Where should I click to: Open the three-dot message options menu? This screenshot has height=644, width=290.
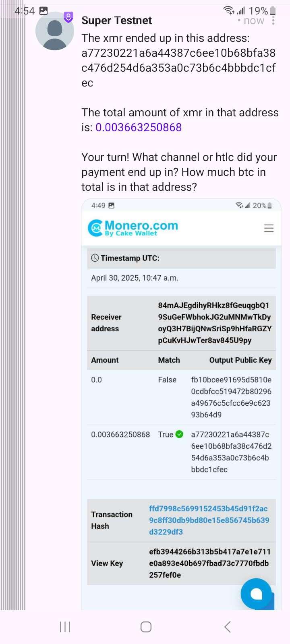pyautogui.click(x=273, y=20)
